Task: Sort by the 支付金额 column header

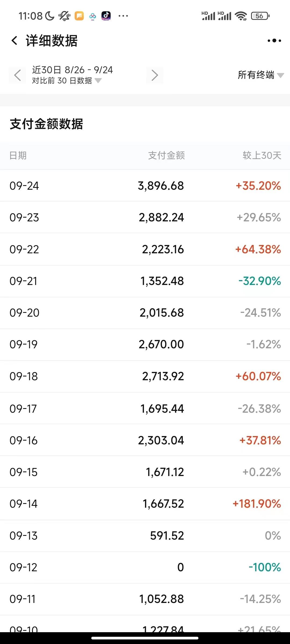Action: click(x=166, y=155)
